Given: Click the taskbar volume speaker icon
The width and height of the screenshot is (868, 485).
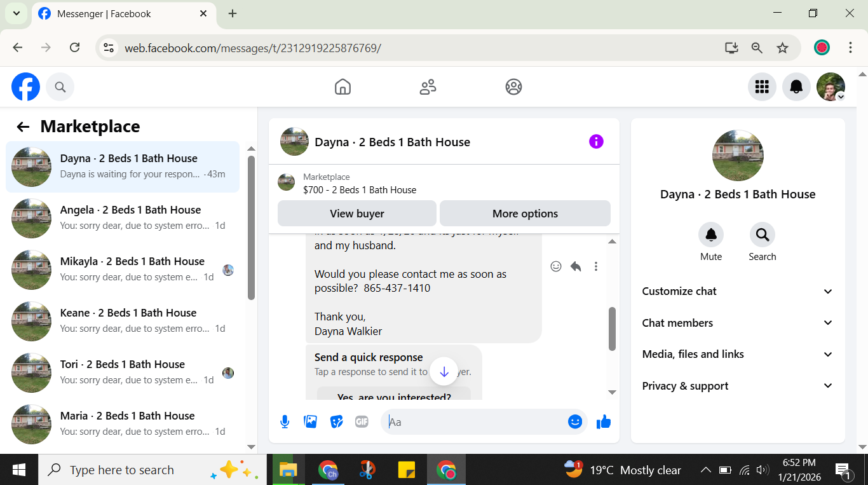Looking at the screenshot, I should click(763, 470).
